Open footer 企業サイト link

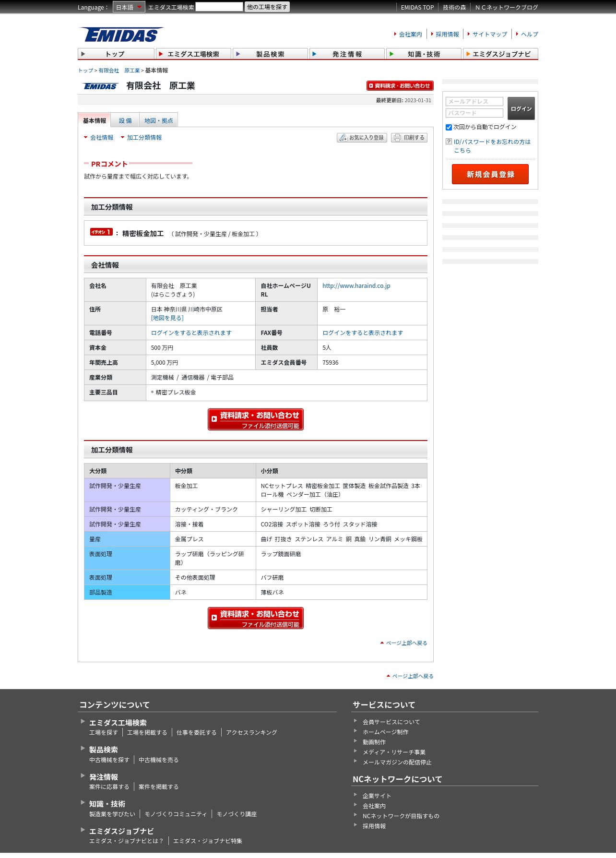(377, 796)
